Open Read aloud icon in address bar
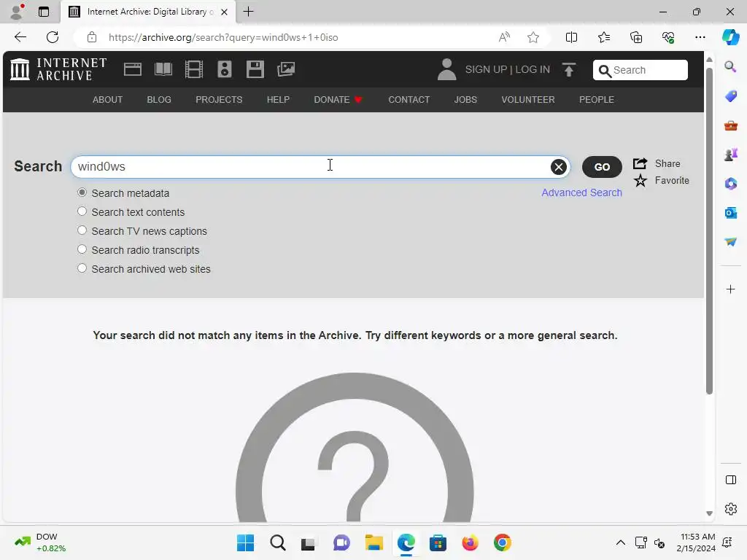The height and width of the screenshot is (560, 747). pyautogui.click(x=504, y=37)
